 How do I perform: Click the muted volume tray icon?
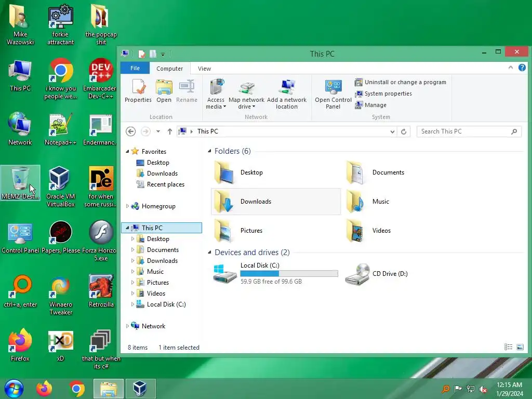(x=483, y=389)
